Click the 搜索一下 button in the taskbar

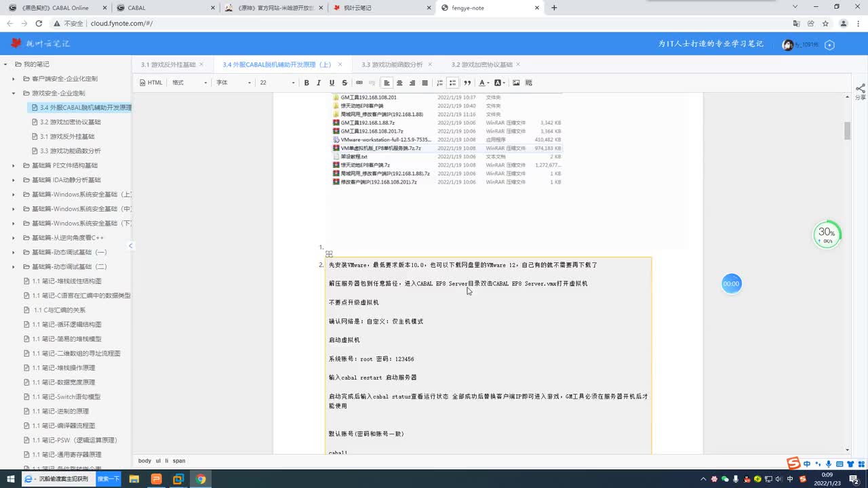pos(108,479)
